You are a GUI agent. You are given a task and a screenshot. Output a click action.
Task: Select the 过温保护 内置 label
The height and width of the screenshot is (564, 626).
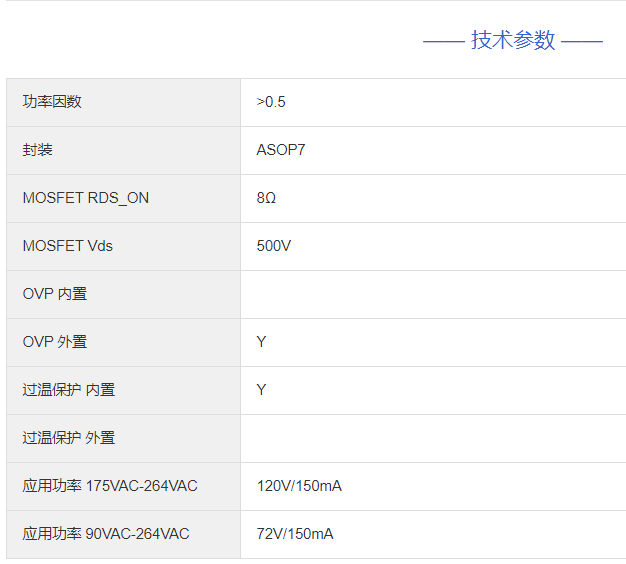click(x=69, y=390)
